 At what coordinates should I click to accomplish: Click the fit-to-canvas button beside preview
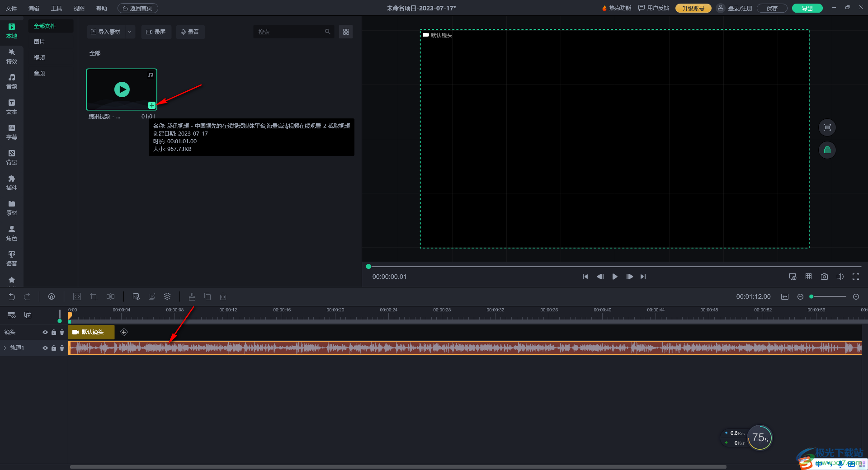(x=827, y=127)
